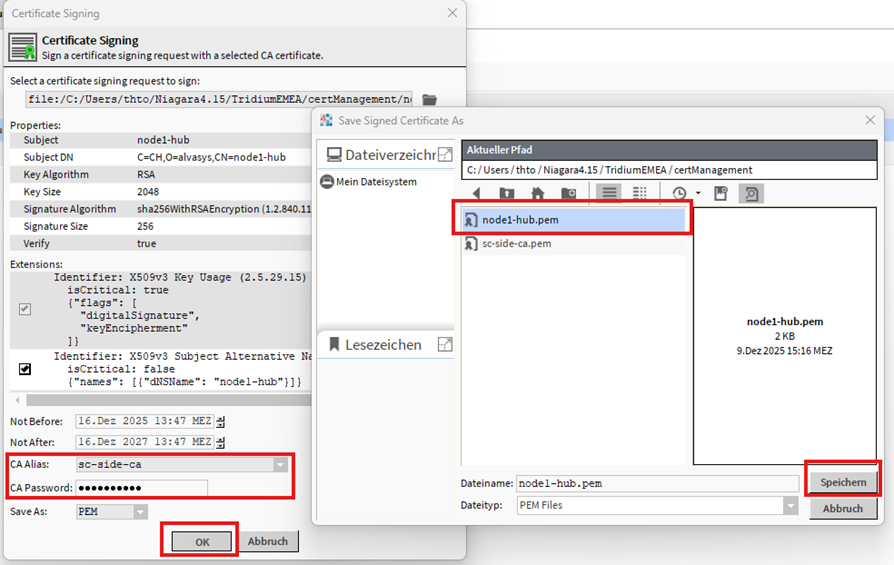Go up one folder level
Viewport: 894px width, 565px height.
pos(506,193)
